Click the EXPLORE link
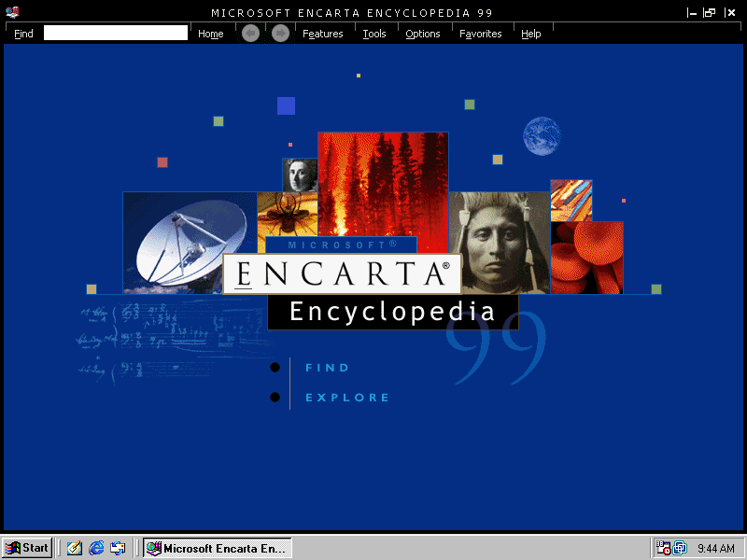This screenshot has height=560, width=747. (347, 397)
